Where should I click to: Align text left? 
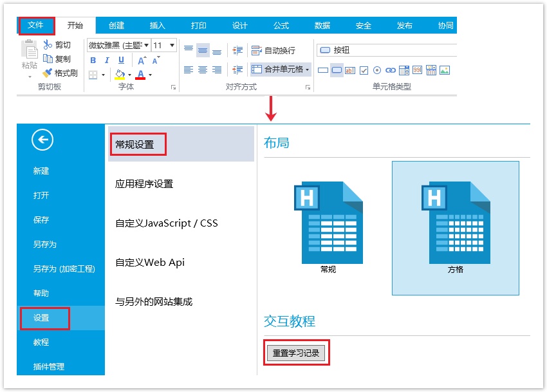pos(189,70)
